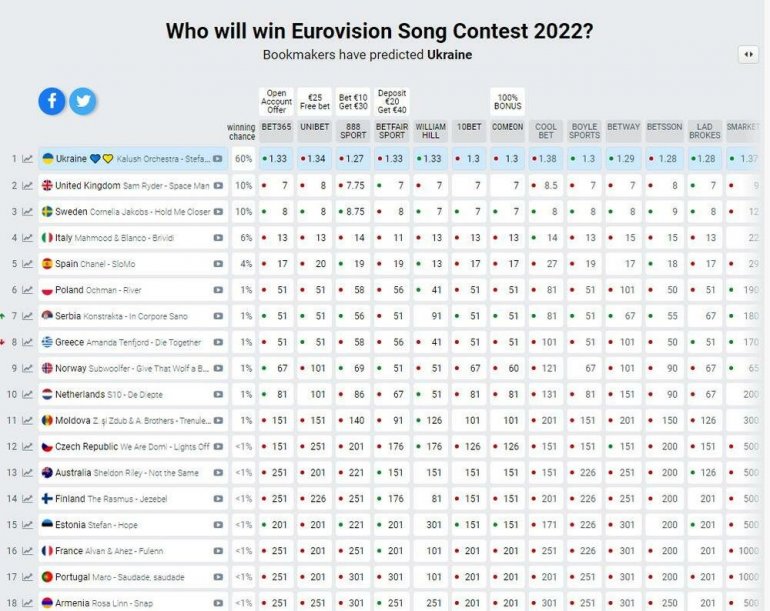Click the 100% BONUS offer label
Image resolution: width=770 pixels, height=611 pixels.
[508, 102]
